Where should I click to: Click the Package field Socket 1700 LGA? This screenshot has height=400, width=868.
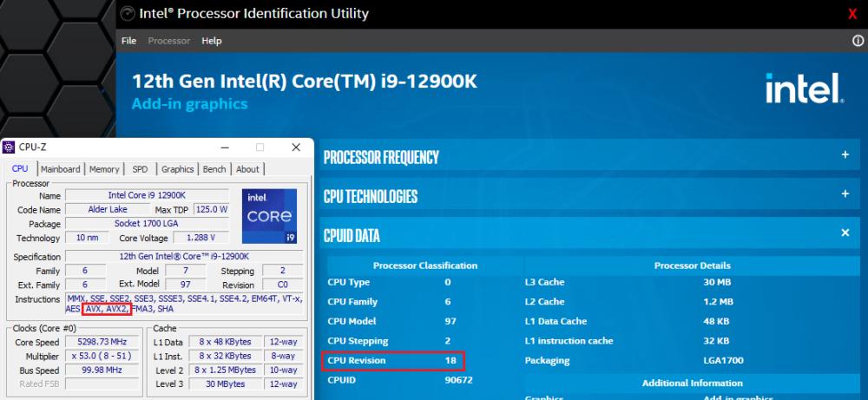tap(147, 224)
